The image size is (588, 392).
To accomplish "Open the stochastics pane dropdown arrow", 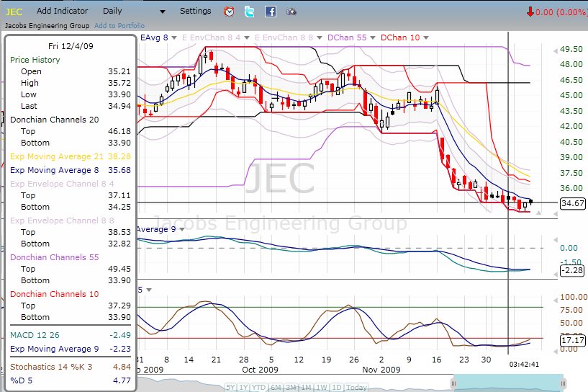I will [x=149, y=290].
